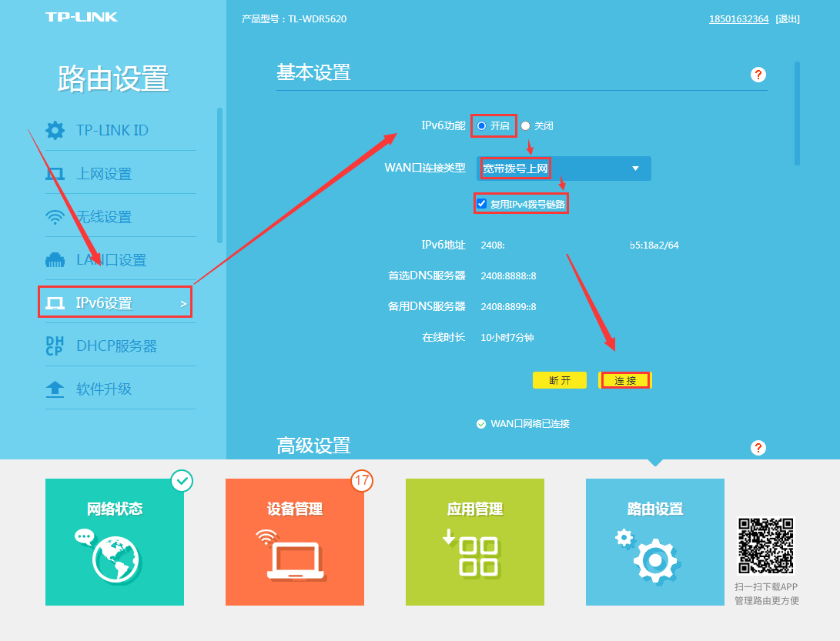The width and height of the screenshot is (840, 641).
Task: Open 设备管理 tile
Action: click(x=295, y=542)
